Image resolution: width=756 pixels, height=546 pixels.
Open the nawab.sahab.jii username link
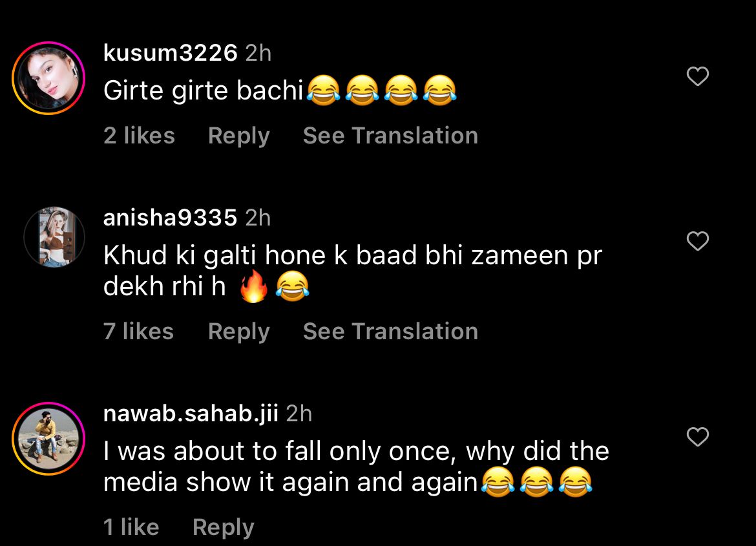click(x=191, y=414)
